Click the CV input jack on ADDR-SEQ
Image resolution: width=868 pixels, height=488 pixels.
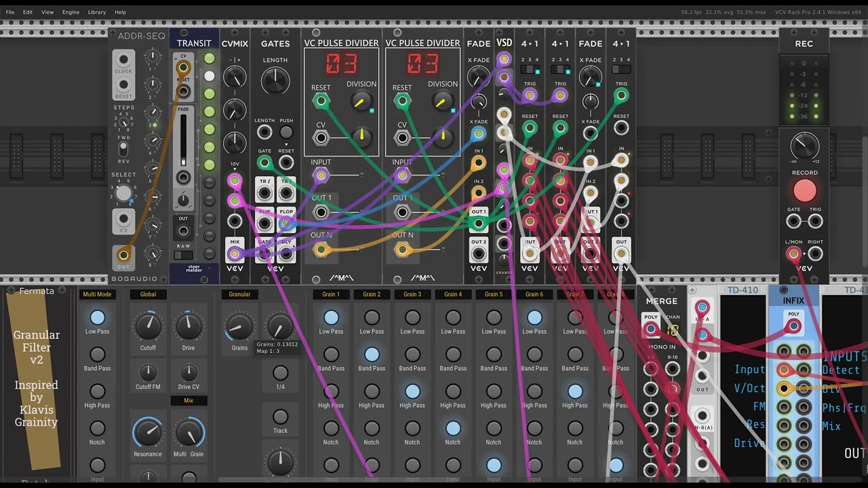pos(123,219)
